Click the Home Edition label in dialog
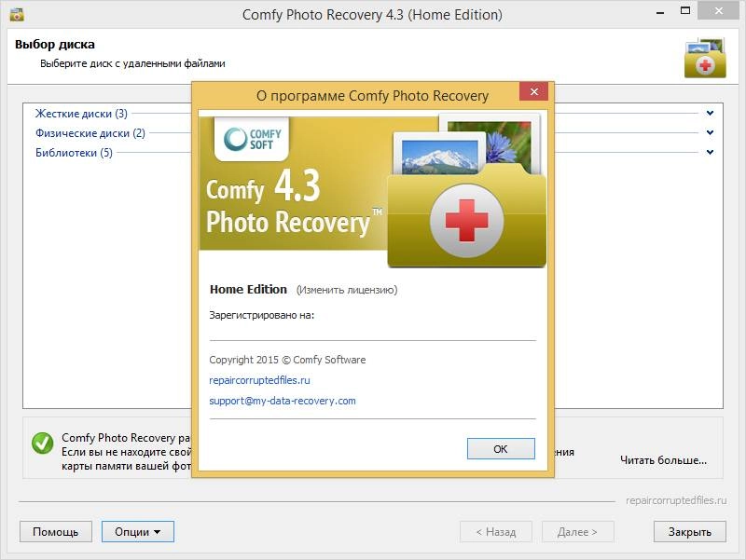Screen dimensions: 746x560 [x=248, y=290]
